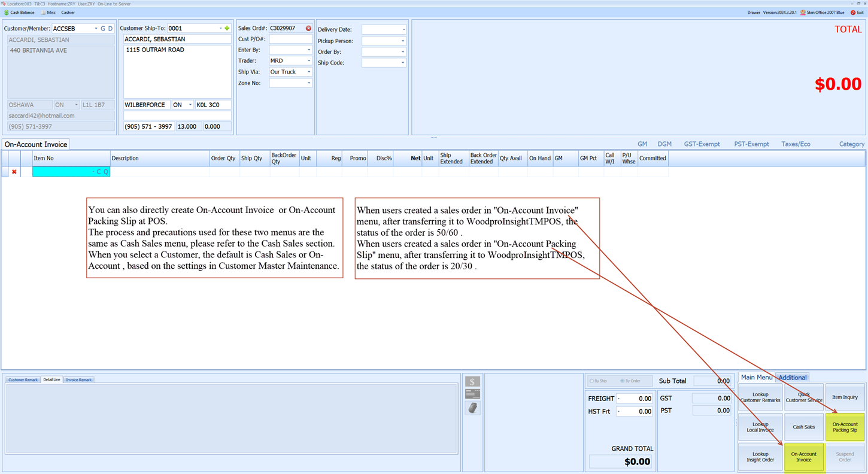Open the Invoice Remark tab

coord(78,379)
